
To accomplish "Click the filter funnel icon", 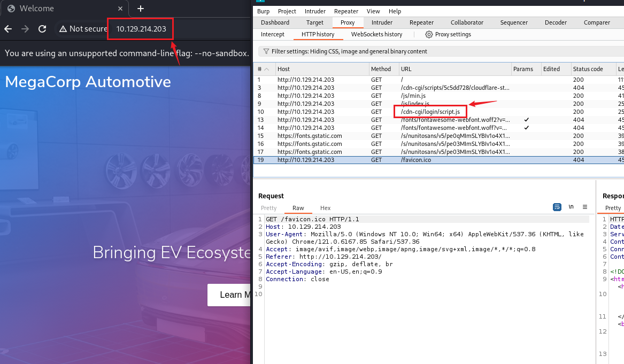I will tap(266, 51).
